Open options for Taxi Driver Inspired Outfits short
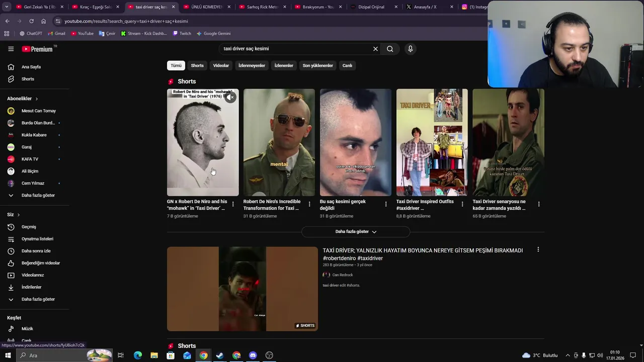This screenshot has width=644, height=362. coord(462,204)
